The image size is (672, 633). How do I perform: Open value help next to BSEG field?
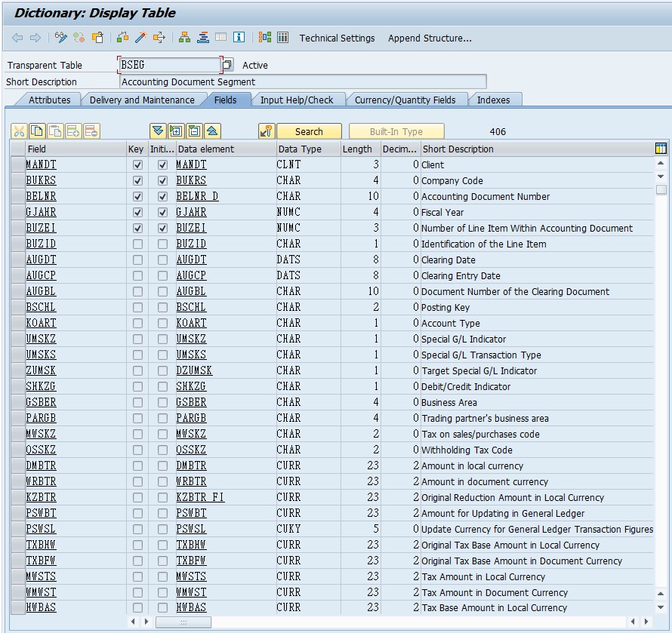[227, 65]
